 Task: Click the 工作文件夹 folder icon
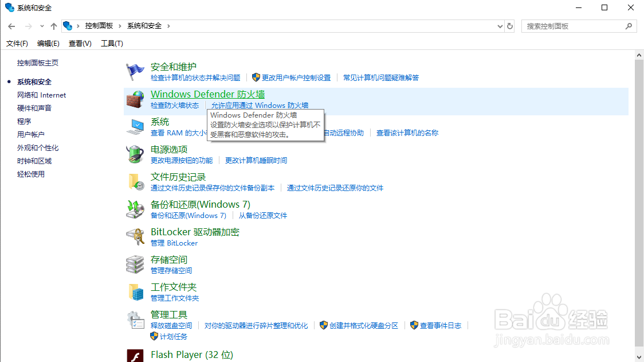pos(136,292)
